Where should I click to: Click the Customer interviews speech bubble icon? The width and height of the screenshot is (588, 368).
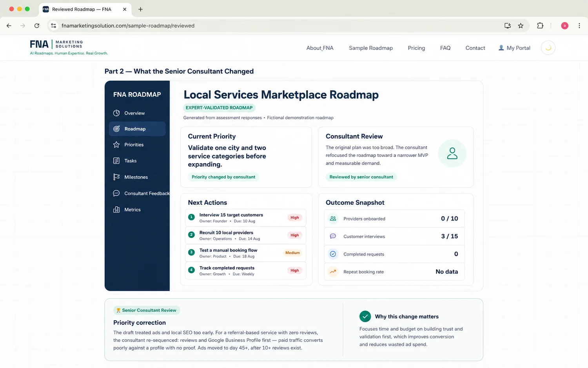coord(333,236)
